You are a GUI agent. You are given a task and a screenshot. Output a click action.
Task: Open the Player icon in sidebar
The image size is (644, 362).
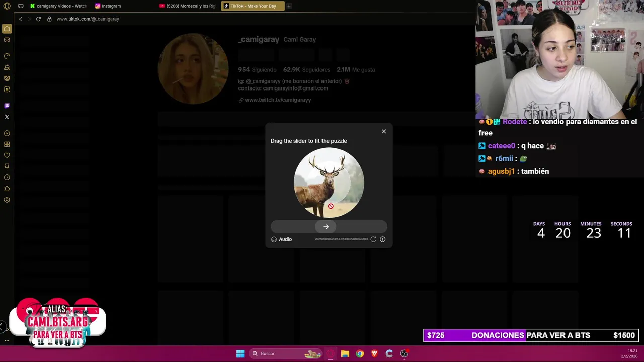pyautogui.click(x=7, y=133)
